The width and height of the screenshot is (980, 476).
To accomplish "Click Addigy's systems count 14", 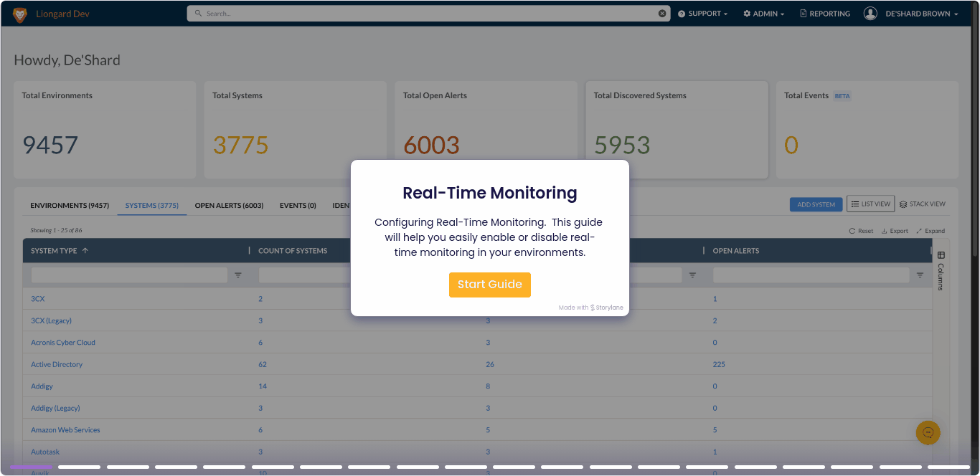I will point(263,386).
